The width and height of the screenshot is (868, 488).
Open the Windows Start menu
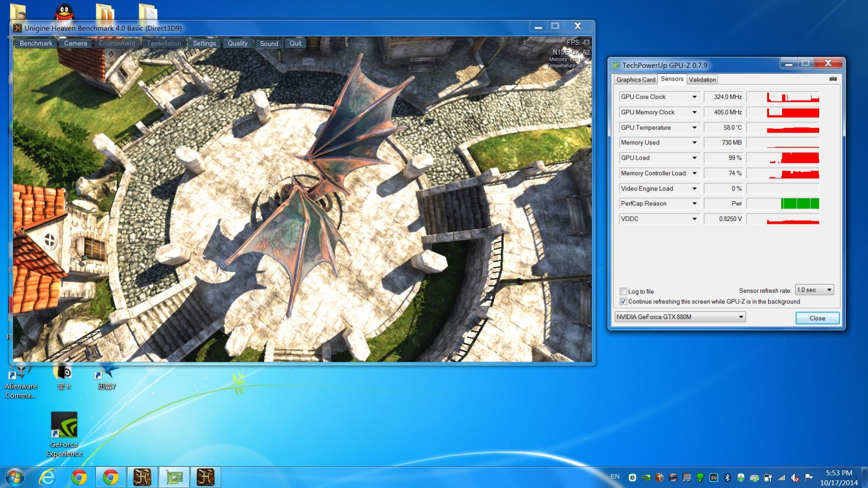14,477
